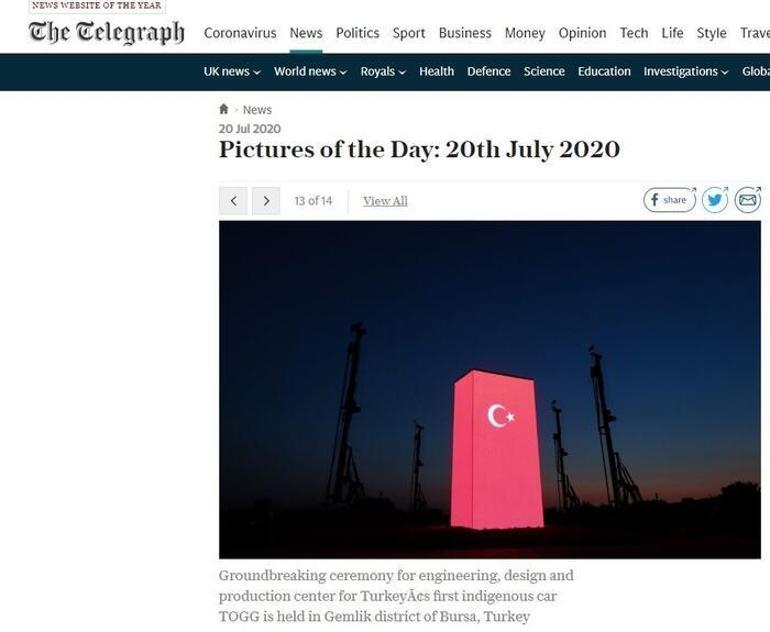Open the Health subsection link
This screenshot has height=632, width=770.
(x=437, y=72)
